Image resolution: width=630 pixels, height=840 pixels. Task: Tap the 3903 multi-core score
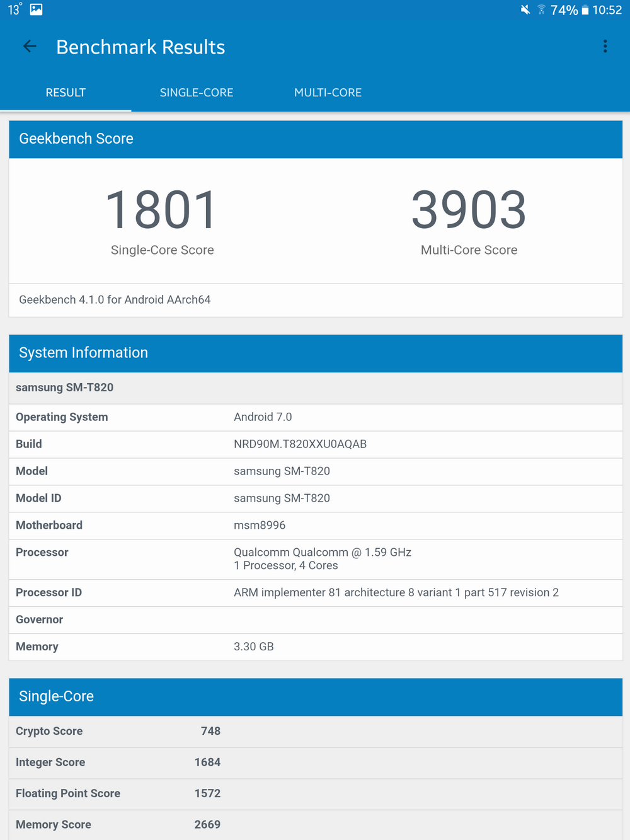pos(469,210)
